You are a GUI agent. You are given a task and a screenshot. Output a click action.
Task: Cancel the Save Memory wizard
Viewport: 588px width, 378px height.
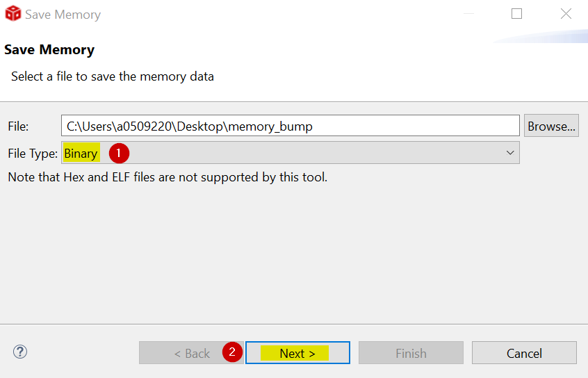pyautogui.click(x=524, y=353)
